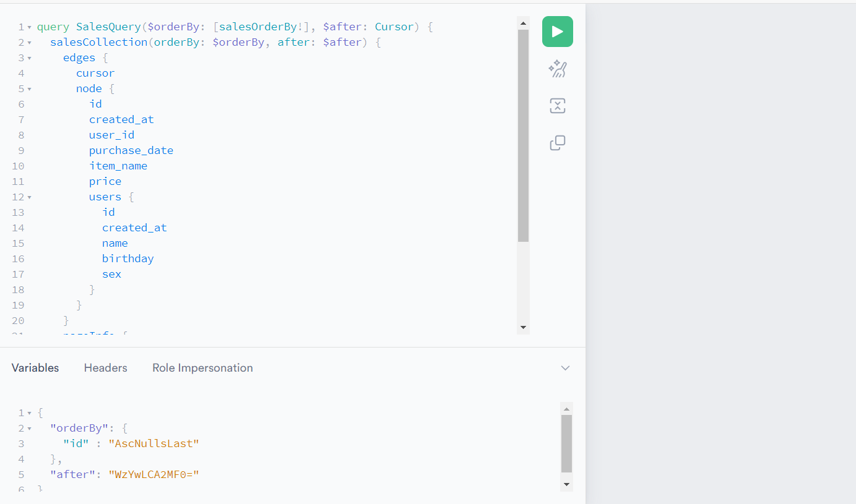Click the merge fragments icon
856x504 pixels.
click(557, 106)
